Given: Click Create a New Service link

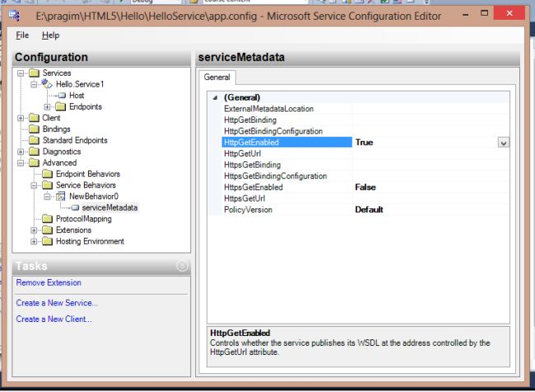Looking at the screenshot, I should (x=57, y=303).
